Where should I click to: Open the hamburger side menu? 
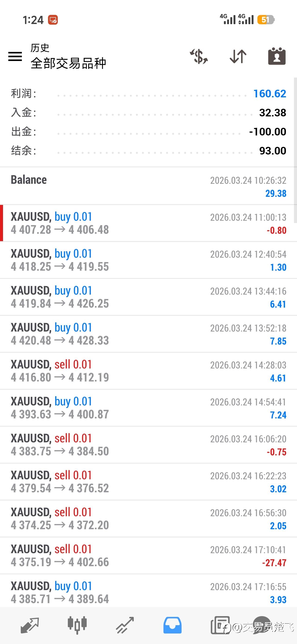(15, 56)
